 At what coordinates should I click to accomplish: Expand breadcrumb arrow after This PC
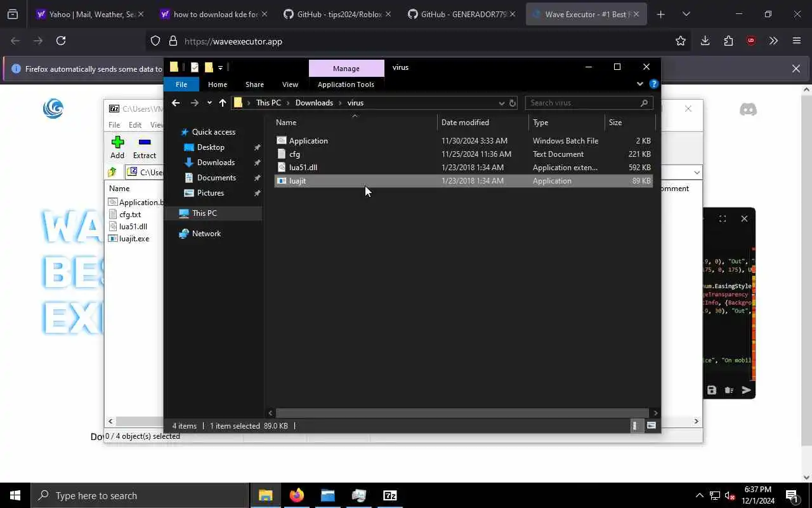288,103
